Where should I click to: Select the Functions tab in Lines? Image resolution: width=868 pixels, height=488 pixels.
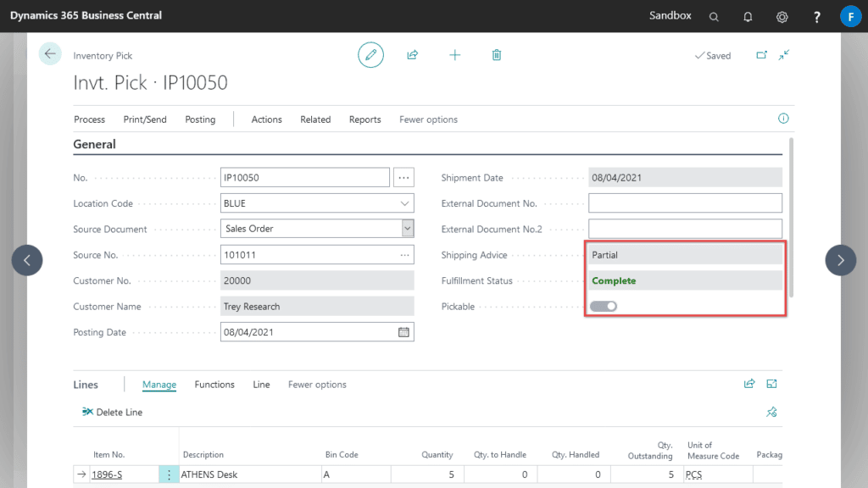tap(214, 385)
